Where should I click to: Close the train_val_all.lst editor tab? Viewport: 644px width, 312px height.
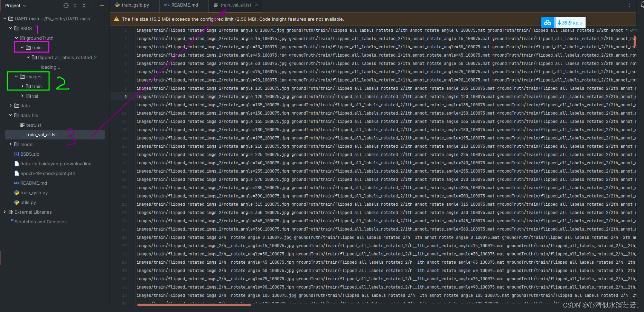point(256,5)
